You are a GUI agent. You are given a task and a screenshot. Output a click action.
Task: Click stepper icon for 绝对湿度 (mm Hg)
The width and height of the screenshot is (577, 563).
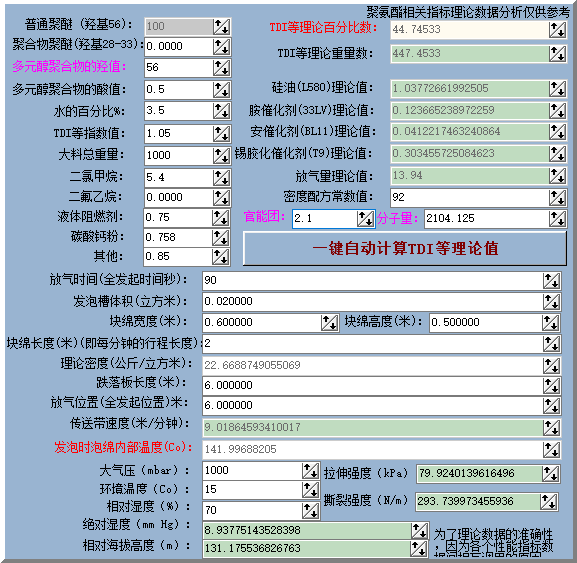click(420, 531)
